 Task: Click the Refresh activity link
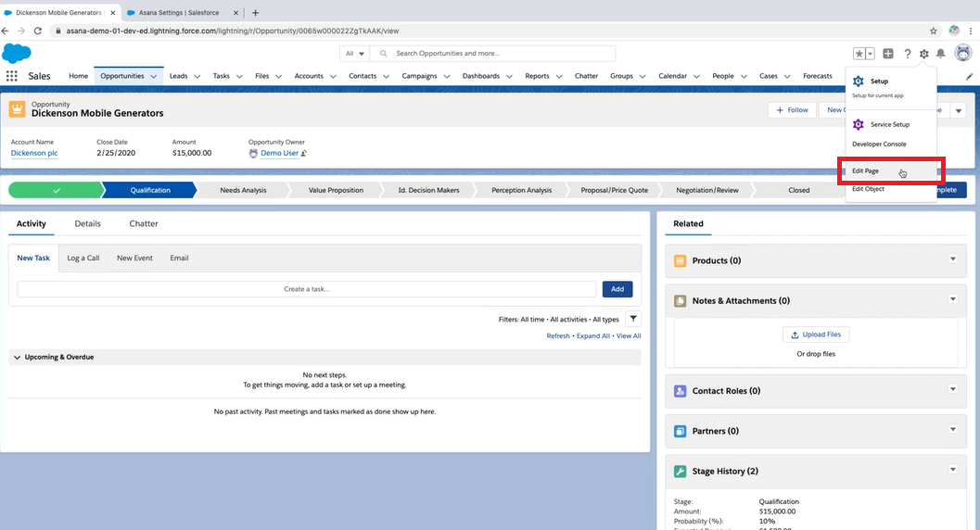558,335
